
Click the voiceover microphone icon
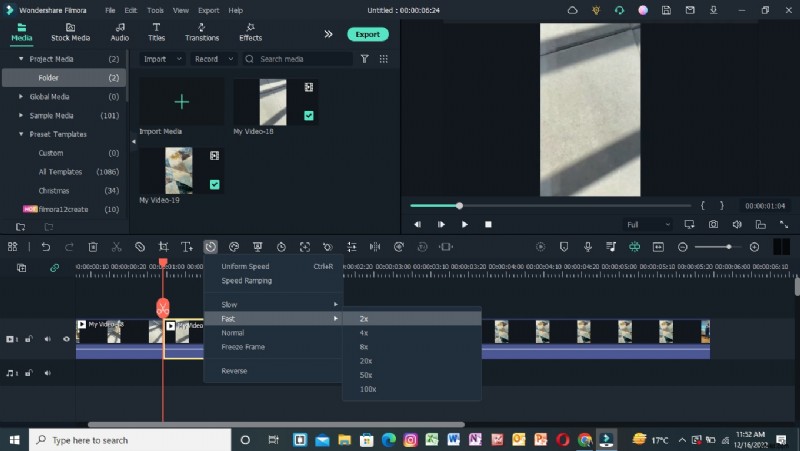[588, 247]
